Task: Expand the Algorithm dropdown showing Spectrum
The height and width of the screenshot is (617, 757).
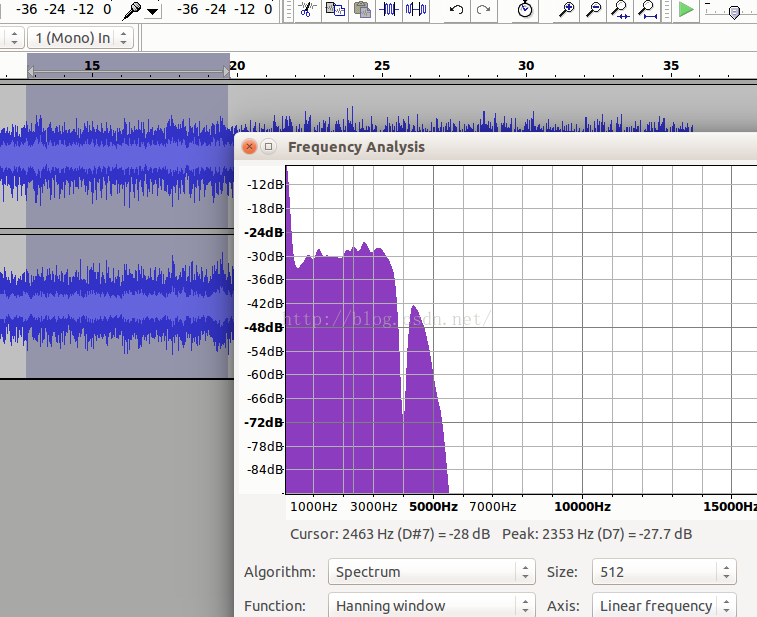Action: pyautogui.click(x=432, y=572)
